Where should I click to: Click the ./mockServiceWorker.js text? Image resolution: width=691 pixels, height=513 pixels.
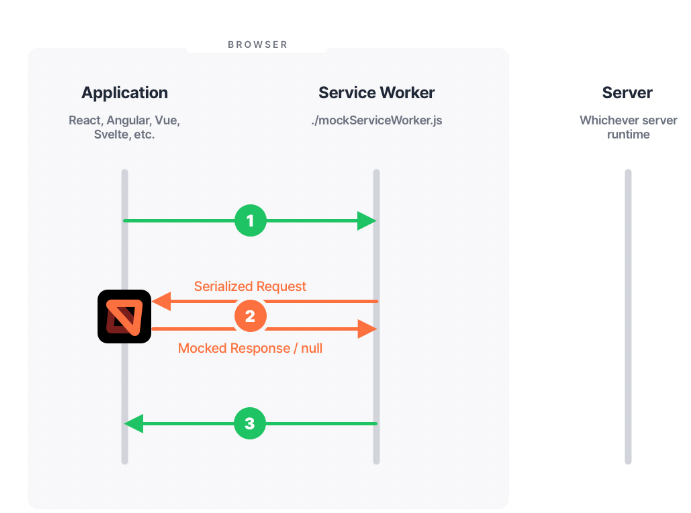(376, 120)
